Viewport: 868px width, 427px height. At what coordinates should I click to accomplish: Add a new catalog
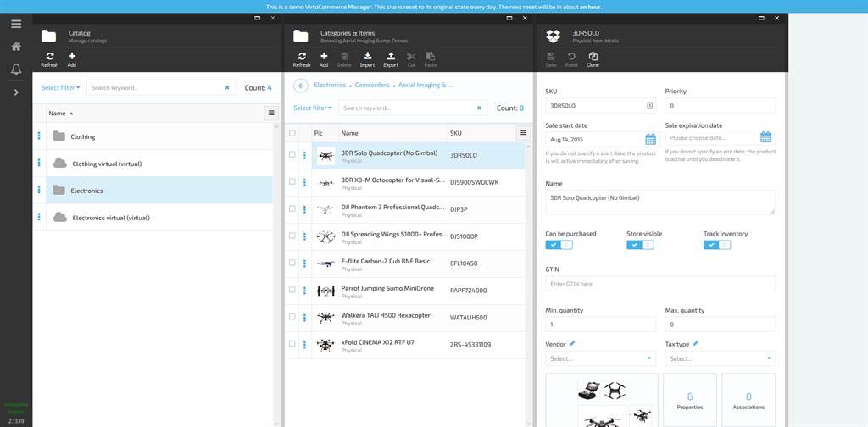click(x=72, y=60)
